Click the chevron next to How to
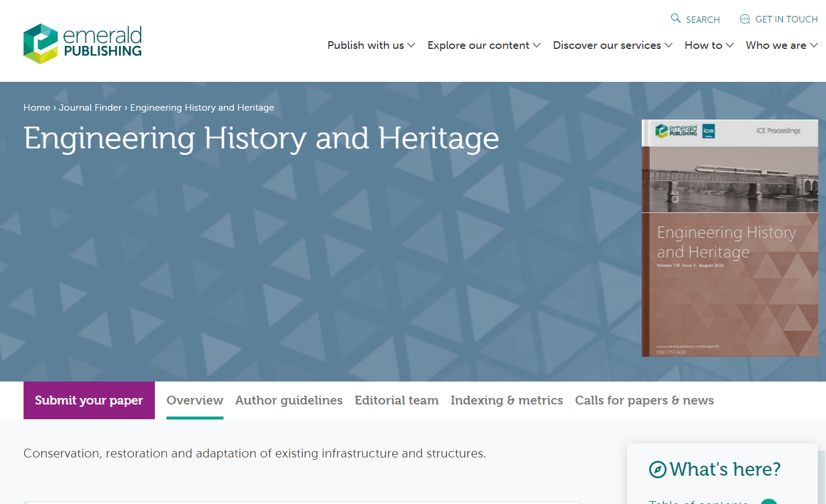 (x=731, y=45)
